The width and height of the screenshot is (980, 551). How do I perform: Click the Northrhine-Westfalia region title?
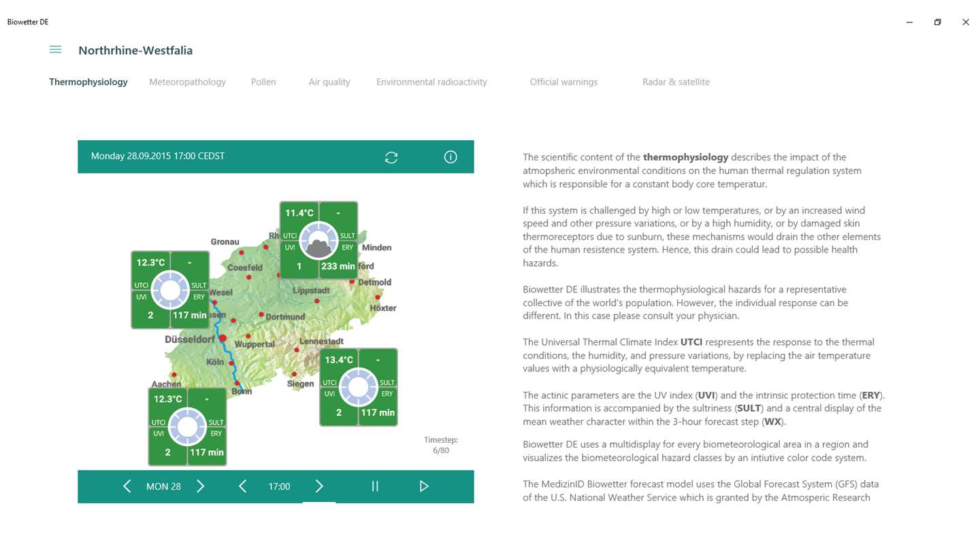coord(135,50)
